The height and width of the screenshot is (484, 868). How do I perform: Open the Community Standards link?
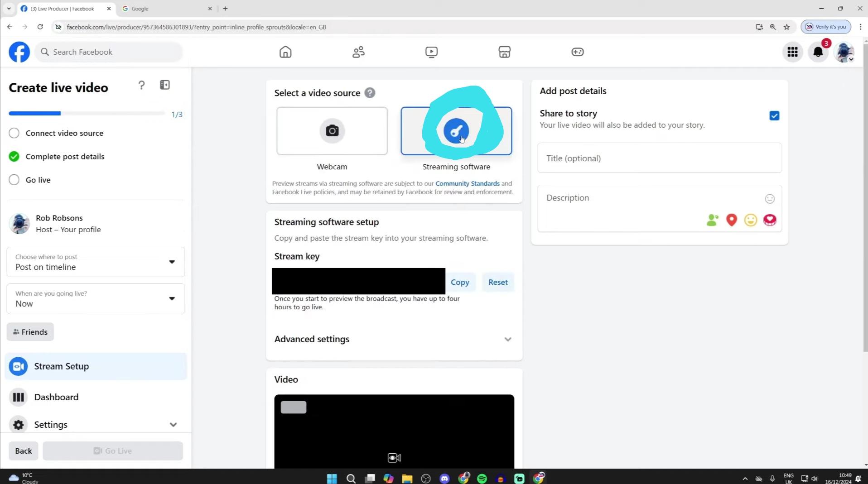[467, 183]
